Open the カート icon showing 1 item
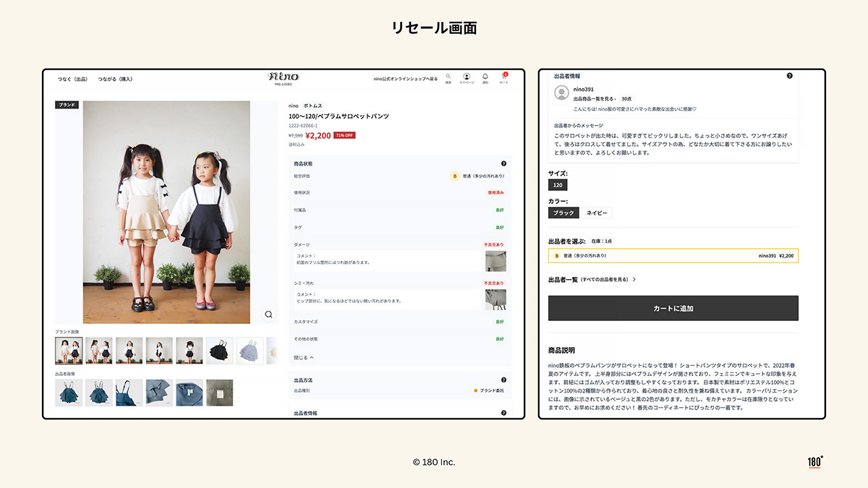The image size is (868, 488). point(504,77)
